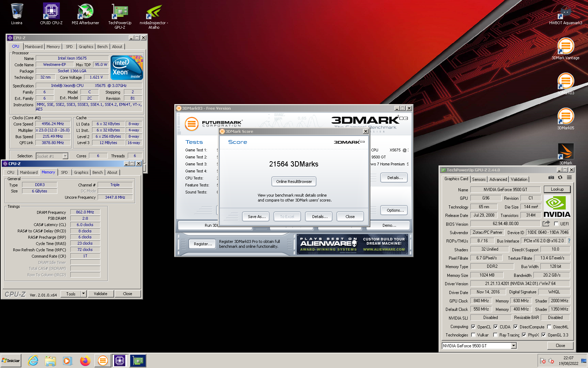The image size is (588, 368).
Task: Open the Tools dropdown arrow in CPU-Z
Action: (83, 294)
